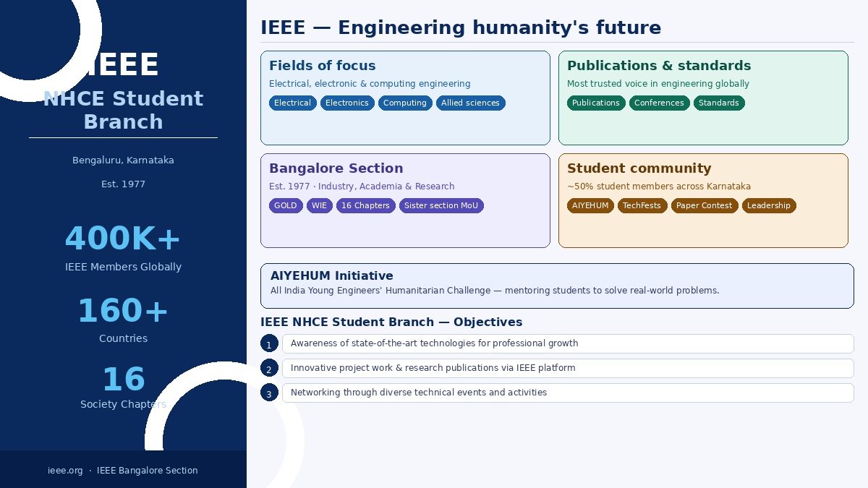Open the Sister section MoU tag
868x488 pixels.
pos(441,206)
